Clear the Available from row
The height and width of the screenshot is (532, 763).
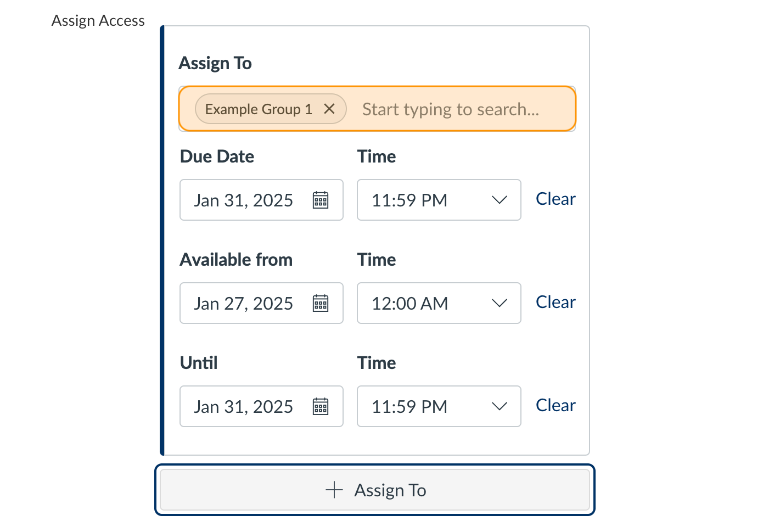(556, 302)
